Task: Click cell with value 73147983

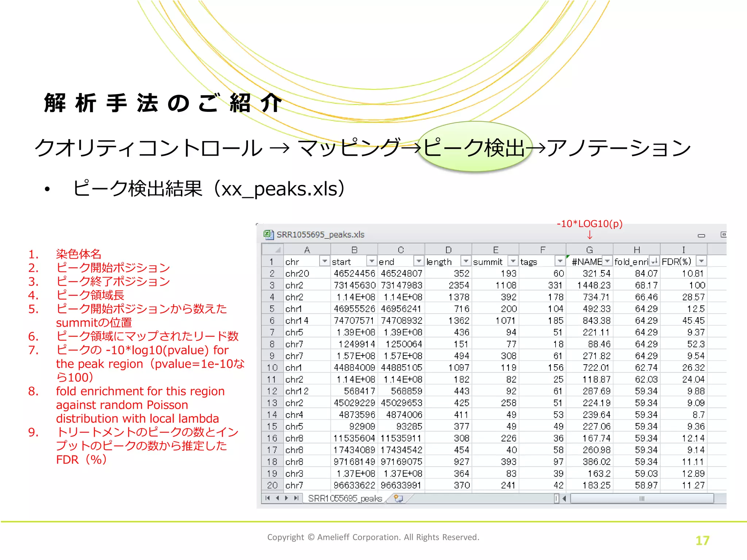Action: [x=401, y=285]
